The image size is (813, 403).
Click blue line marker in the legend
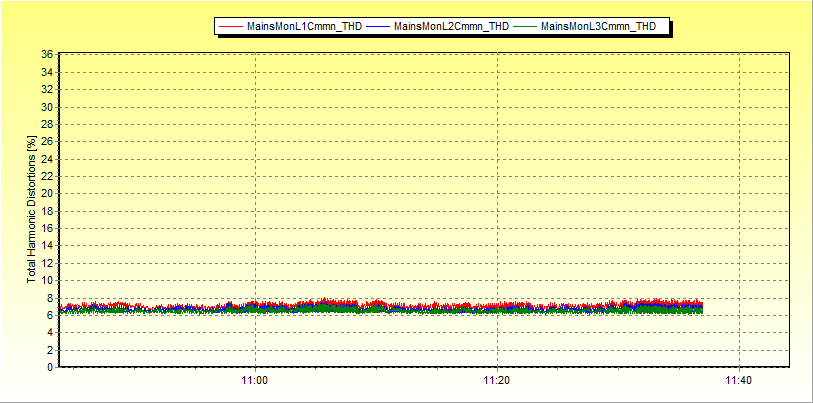[x=378, y=27]
